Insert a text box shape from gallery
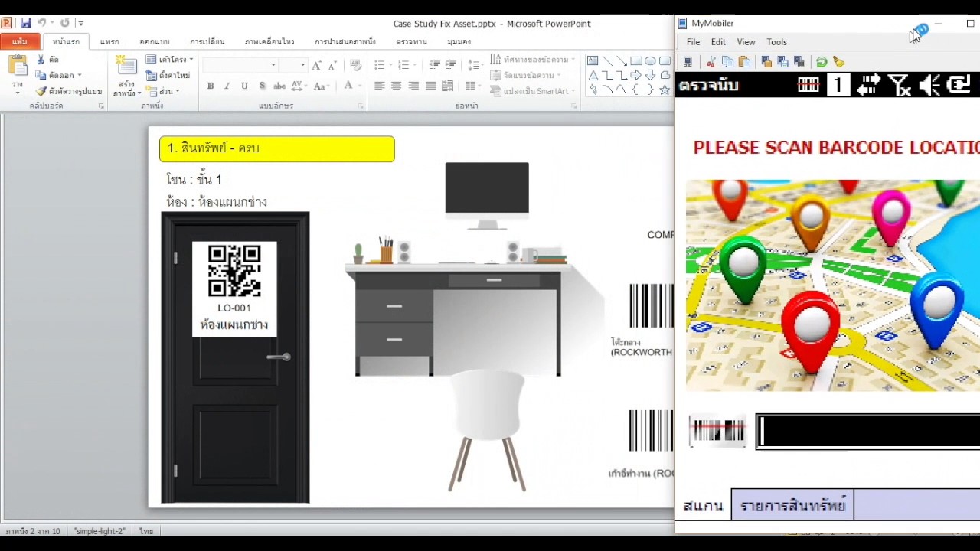 [593, 60]
